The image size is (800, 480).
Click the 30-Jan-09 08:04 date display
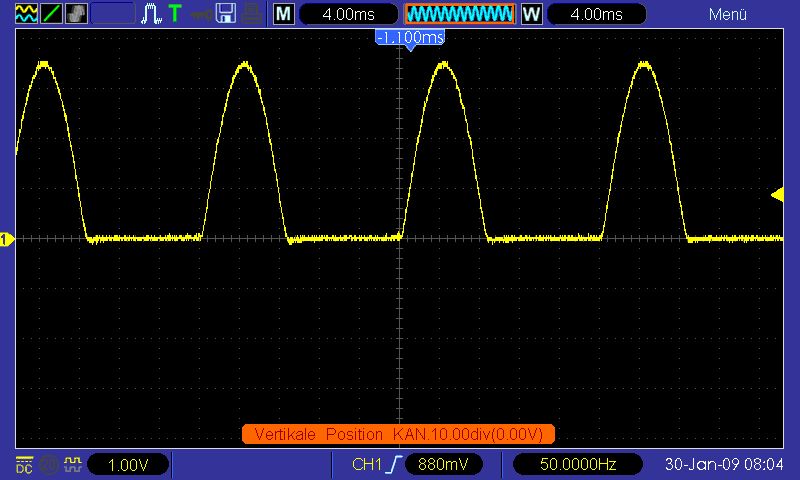(724, 464)
